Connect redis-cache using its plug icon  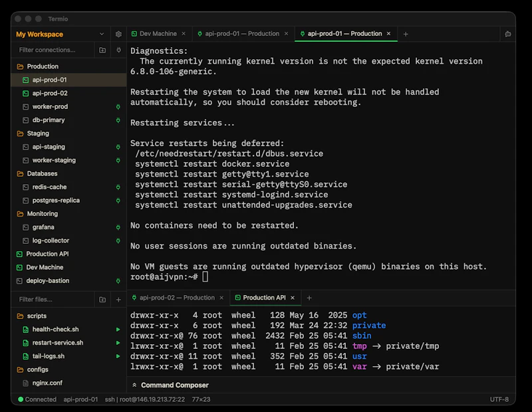pyautogui.click(x=118, y=187)
